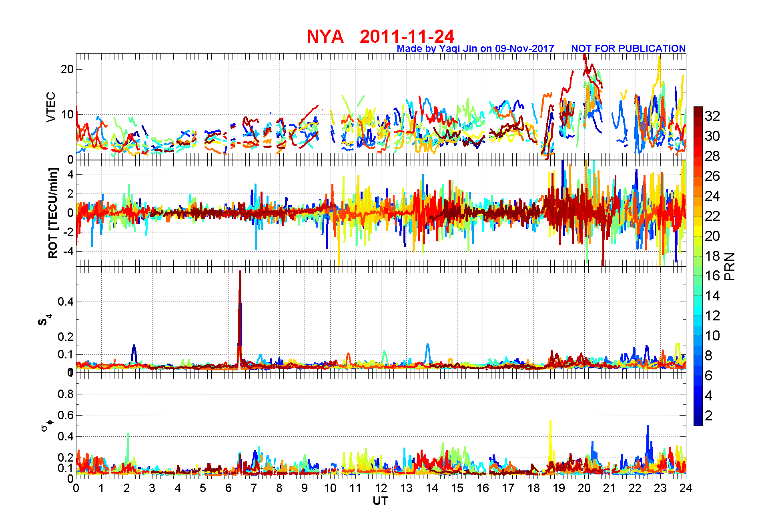Image resolution: width=762 pixels, height=532 pixels.
Task: Click the PRN colorbar label
Action: 730,266
